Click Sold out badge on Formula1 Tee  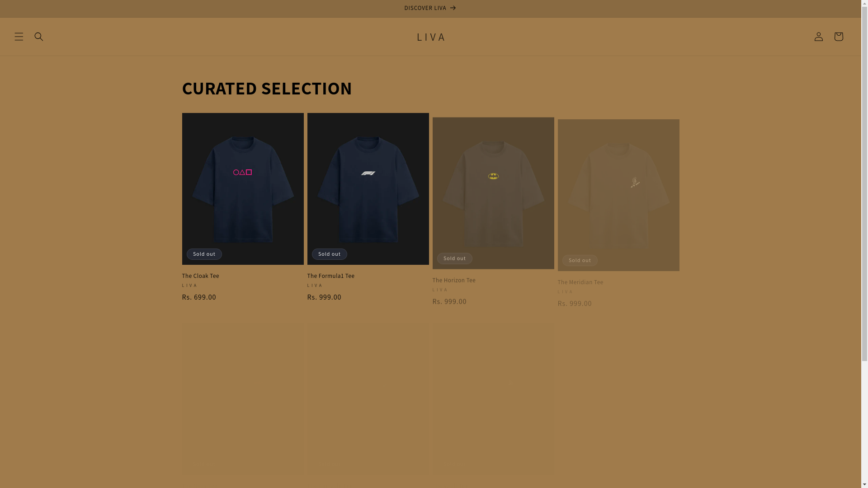330,254
